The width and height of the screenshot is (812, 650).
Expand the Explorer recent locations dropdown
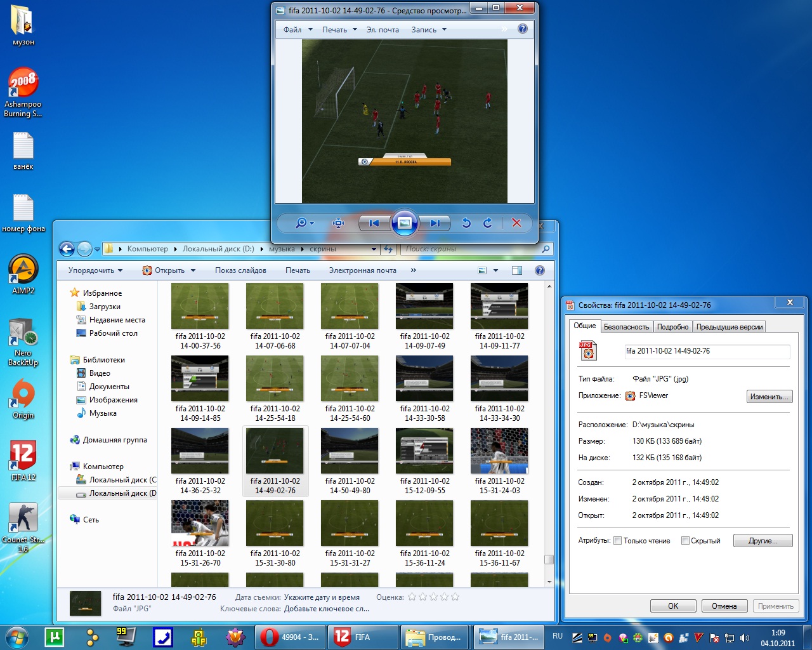pyautogui.click(x=97, y=249)
